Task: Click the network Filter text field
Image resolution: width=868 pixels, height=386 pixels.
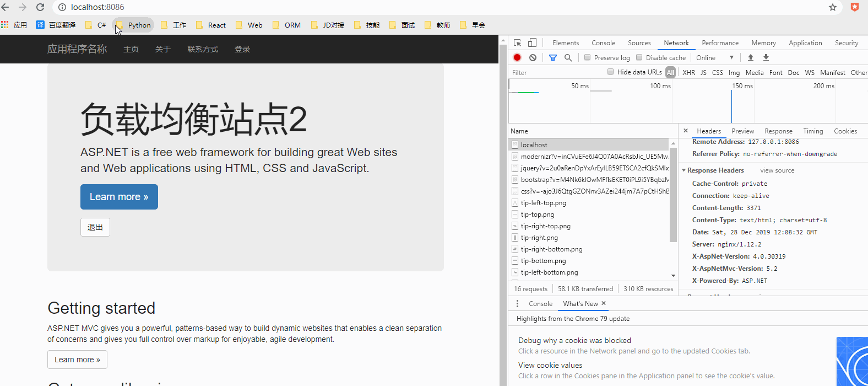Action: point(556,72)
